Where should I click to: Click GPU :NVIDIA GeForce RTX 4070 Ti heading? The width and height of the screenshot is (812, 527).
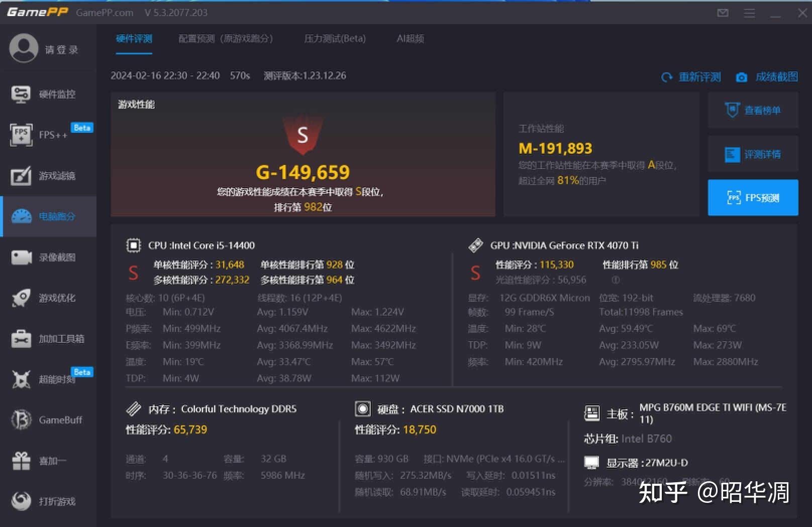click(x=564, y=245)
